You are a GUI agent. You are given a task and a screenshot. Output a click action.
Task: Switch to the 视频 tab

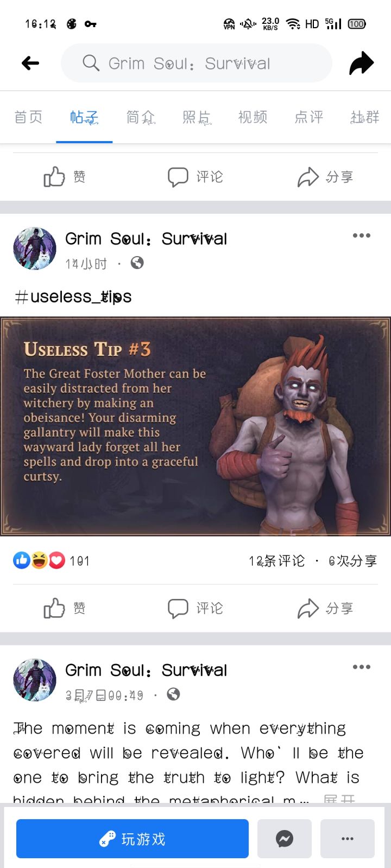(253, 117)
